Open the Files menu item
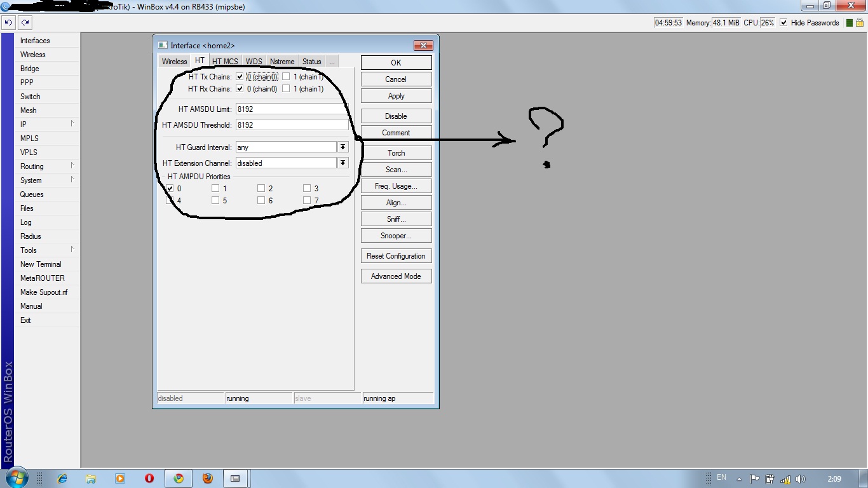 point(48,208)
